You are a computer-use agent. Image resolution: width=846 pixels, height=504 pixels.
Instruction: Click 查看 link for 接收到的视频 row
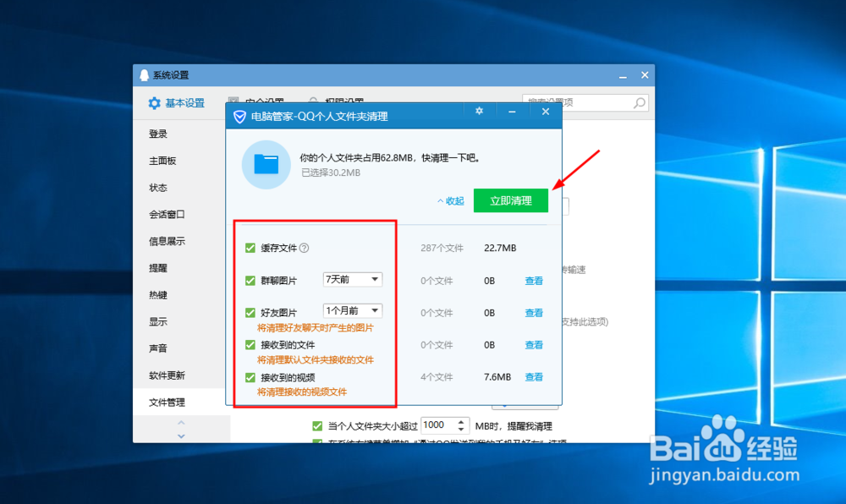coord(534,377)
